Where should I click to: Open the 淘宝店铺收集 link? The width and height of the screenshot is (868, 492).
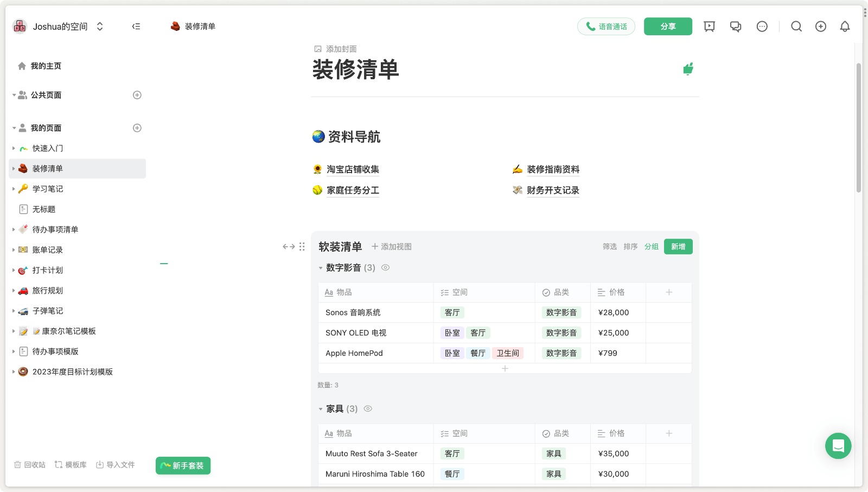coord(352,169)
